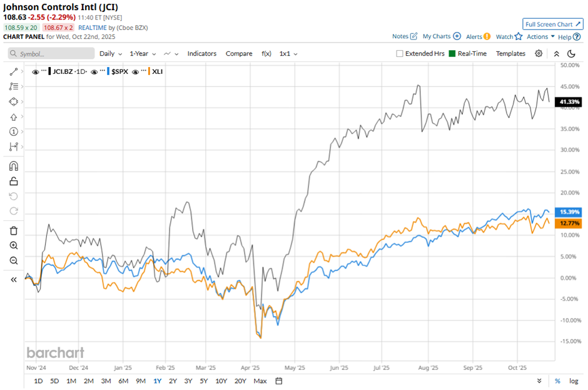Image resolution: width=588 pixels, height=390 pixels.
Task: Select the trend line drawing tool
Action: coord(14,71)
